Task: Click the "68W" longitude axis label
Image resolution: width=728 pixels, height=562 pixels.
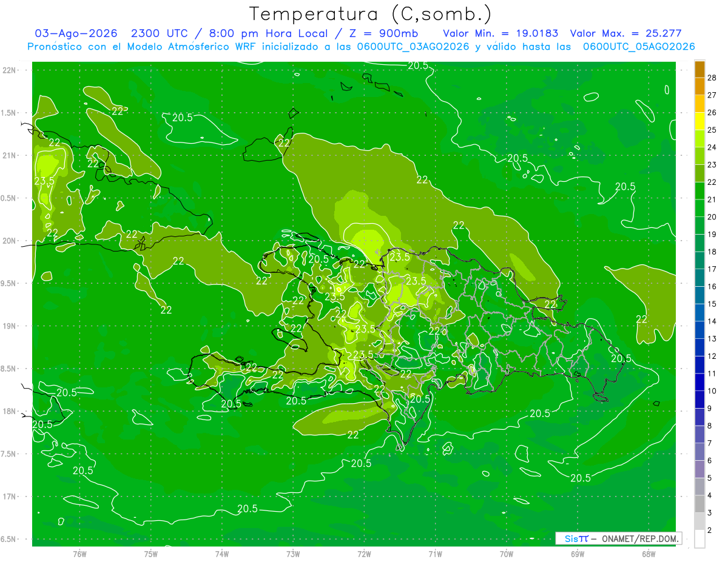Action: click(649, 554)
